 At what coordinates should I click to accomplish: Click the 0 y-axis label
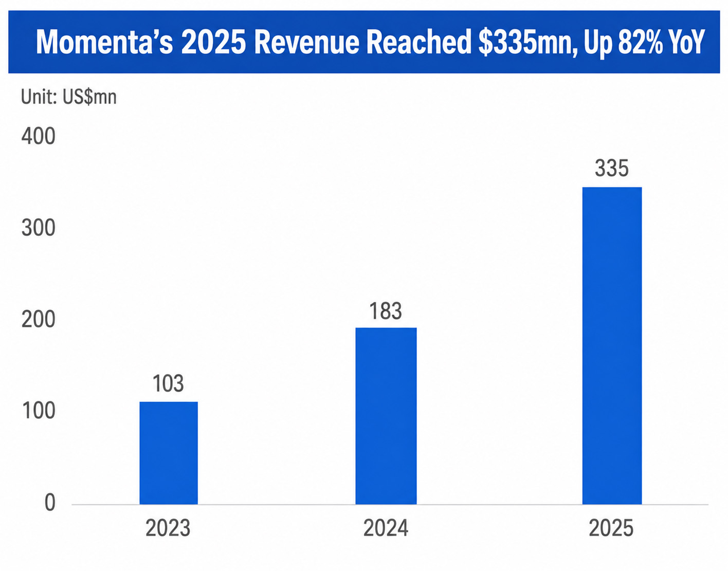tap(50, 502)
